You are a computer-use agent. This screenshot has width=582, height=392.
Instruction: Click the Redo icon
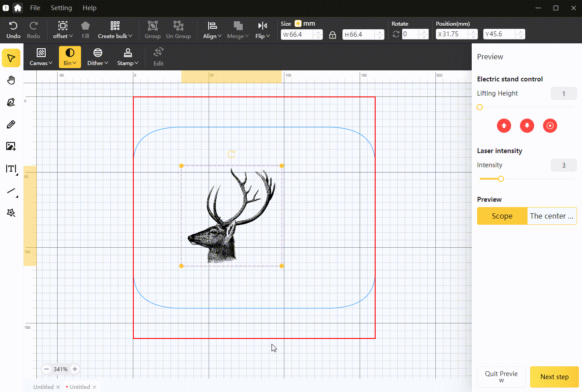[x=33, y=26]
